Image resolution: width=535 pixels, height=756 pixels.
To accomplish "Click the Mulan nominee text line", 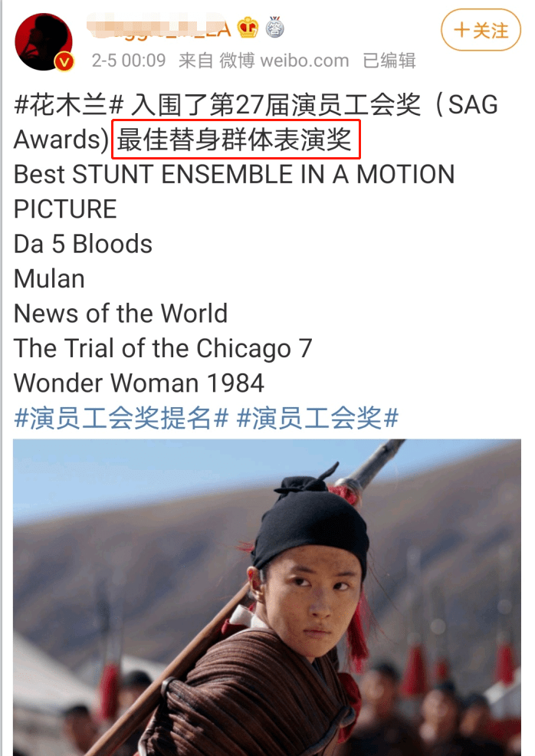I will (x=49, y=278).
